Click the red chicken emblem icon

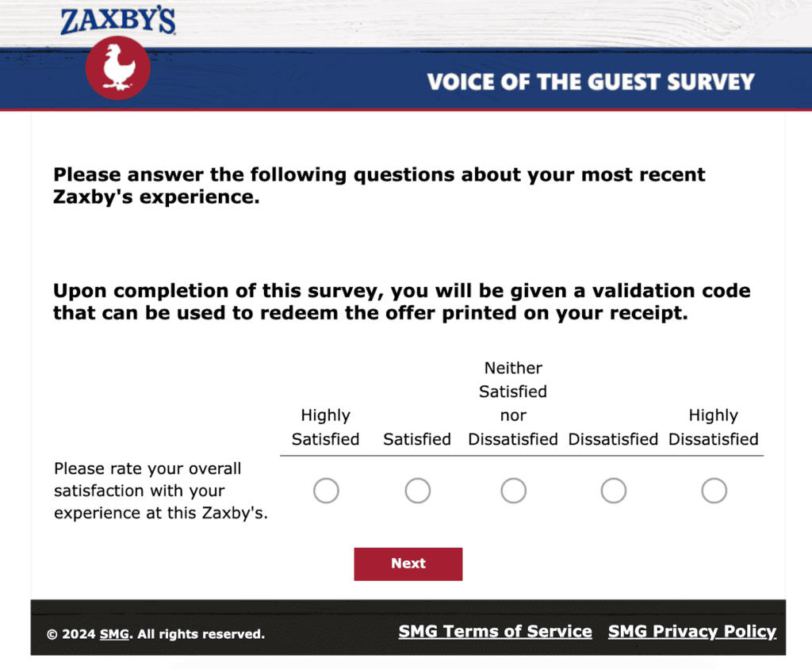tap(118, 68)
